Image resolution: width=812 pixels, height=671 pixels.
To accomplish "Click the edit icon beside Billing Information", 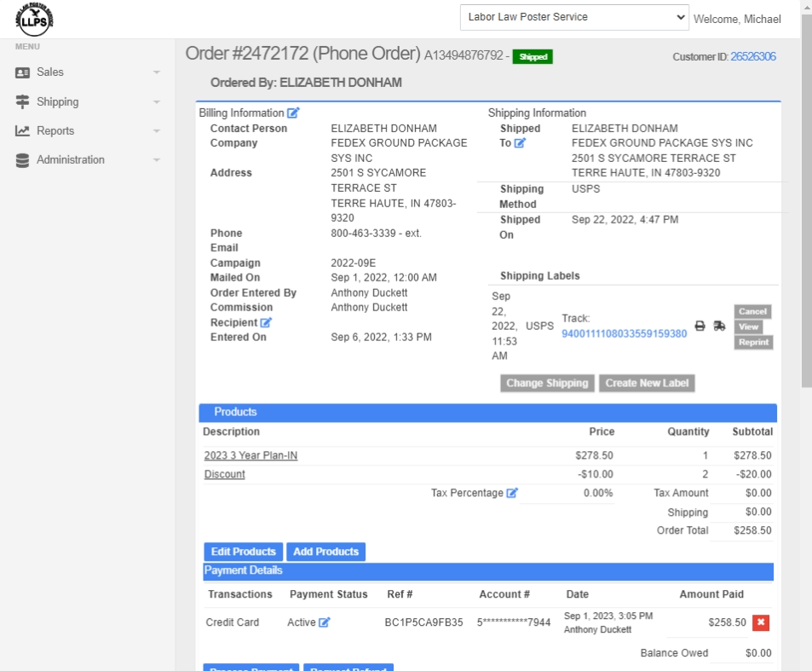I will [x=293, y=113].
